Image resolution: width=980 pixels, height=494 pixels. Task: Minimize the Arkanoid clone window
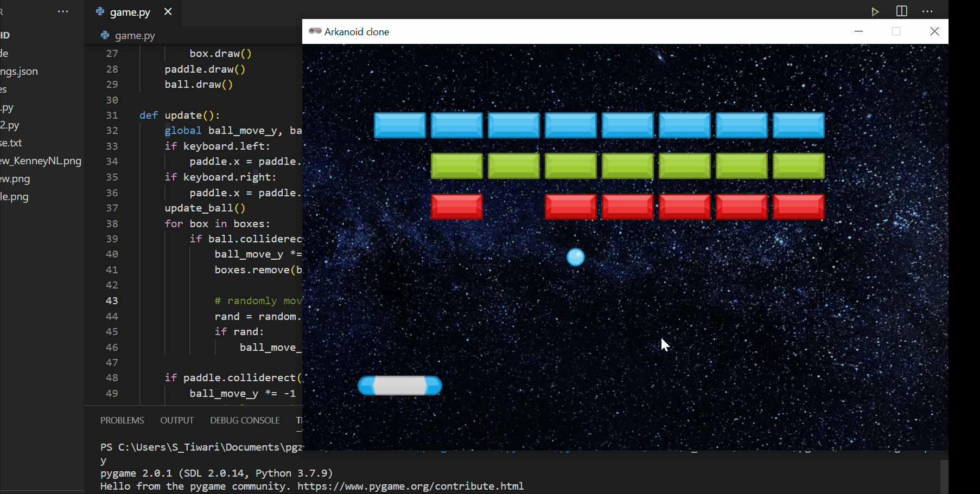(x=858, y=31)
